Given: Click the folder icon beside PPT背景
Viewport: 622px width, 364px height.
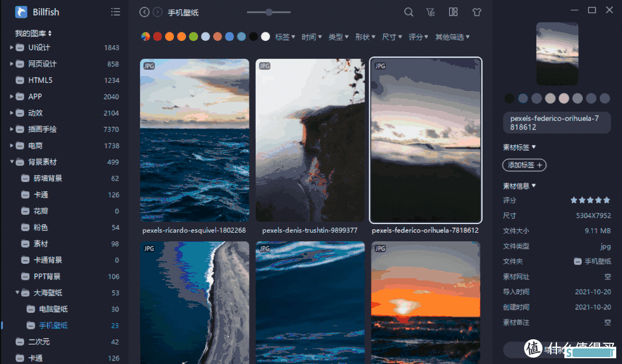Looking at the screenshot, I should pyautogui.click(x=25, y=276).
